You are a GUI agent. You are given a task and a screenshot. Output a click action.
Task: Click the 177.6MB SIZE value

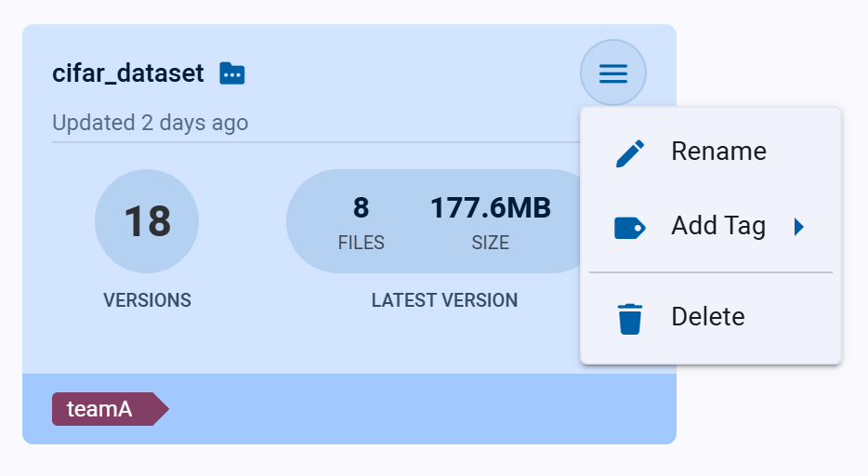click(x=490, y=208)
